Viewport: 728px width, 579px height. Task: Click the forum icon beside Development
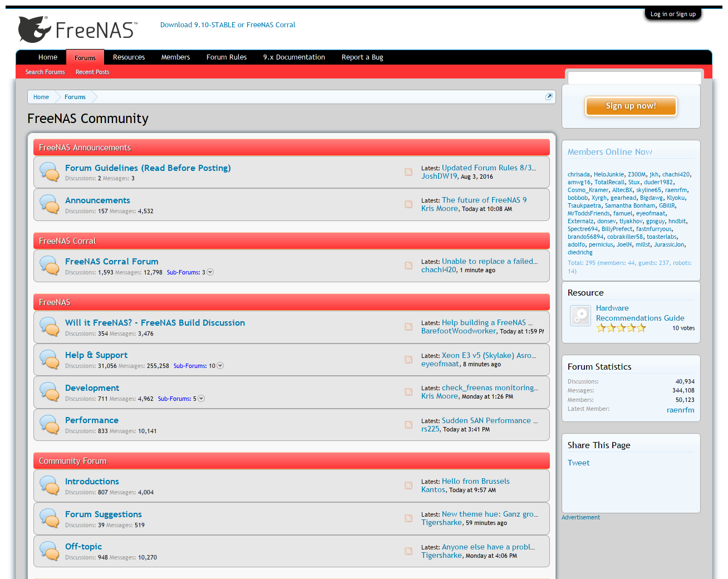50,392
